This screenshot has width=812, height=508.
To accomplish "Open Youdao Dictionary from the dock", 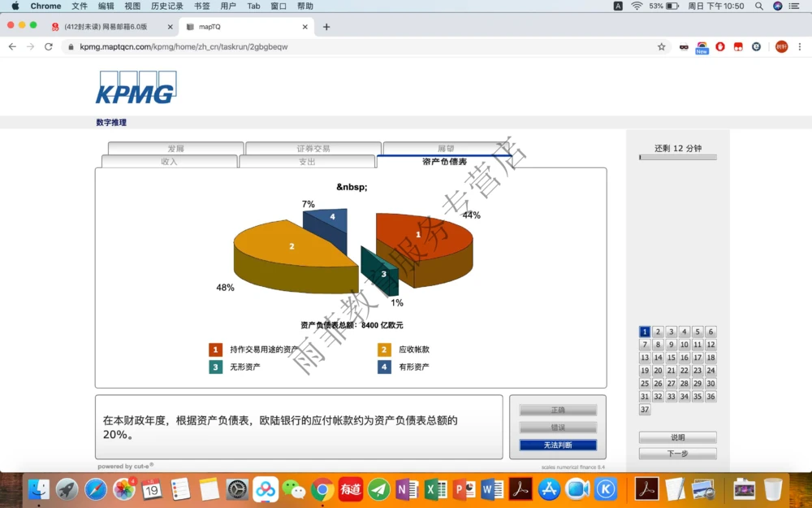I will pos(351,489).
